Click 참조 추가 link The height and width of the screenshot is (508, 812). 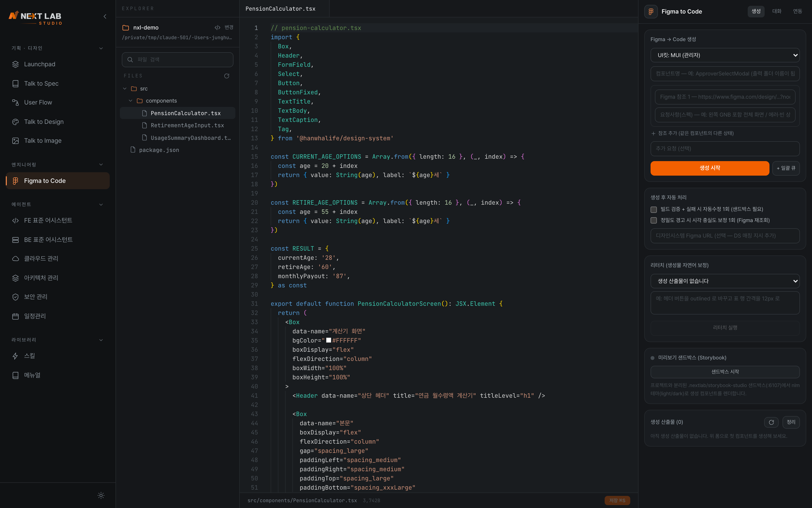click(x=692, y=133)
